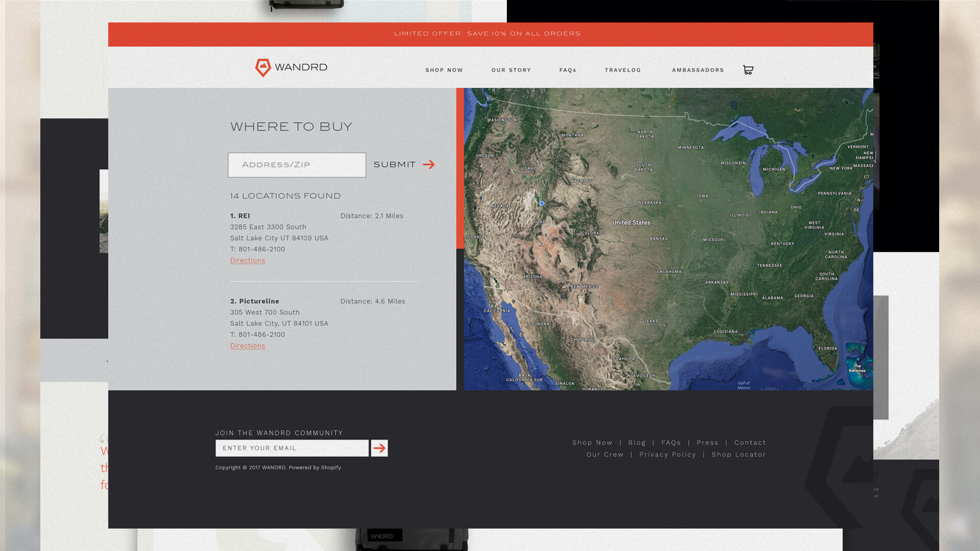Click the Contact footer link
980x551 pixels.
pyautogui.click(x=750, y=442)
